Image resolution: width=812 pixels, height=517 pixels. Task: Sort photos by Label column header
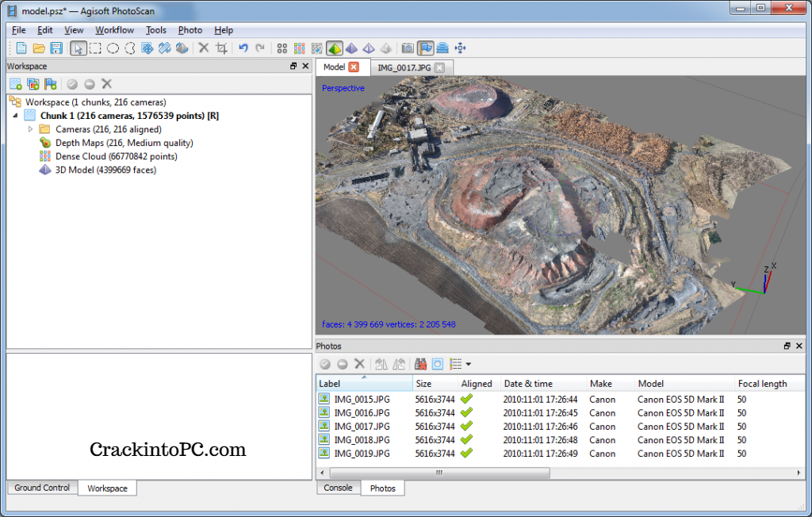click(x=364, y=383)
